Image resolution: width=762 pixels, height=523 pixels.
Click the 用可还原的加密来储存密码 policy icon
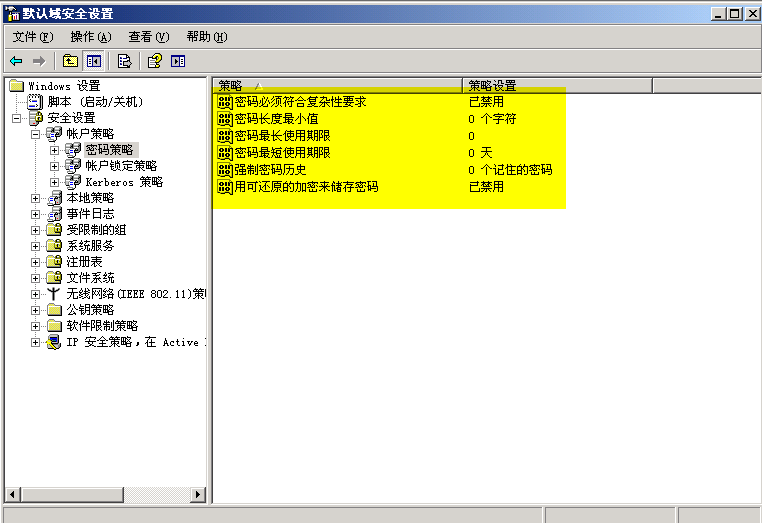pyautogui.click(x=225, y=187)
